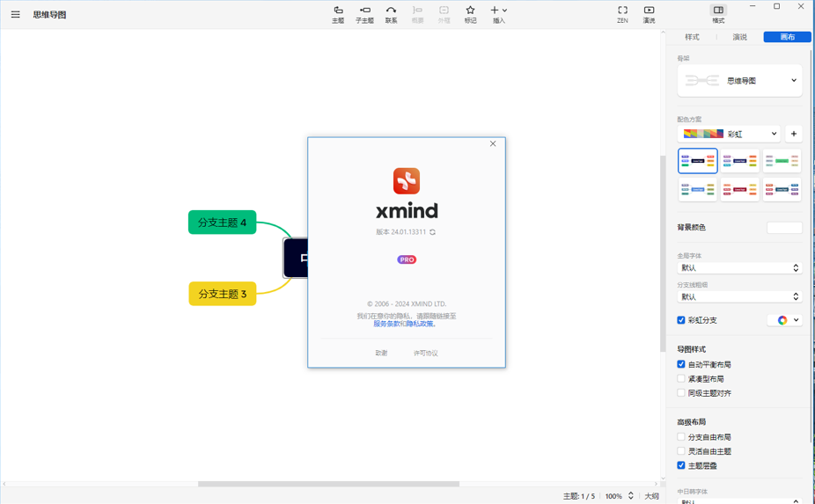Add a new color scheme
The width and height of the screenshot is (815, 504).
click(x=794, y=134)
